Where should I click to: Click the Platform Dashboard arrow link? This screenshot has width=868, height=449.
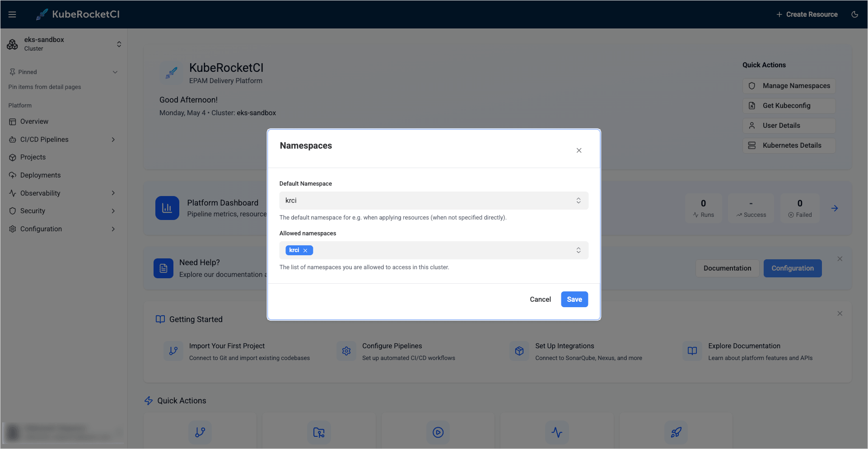click(x=835, y=208)
